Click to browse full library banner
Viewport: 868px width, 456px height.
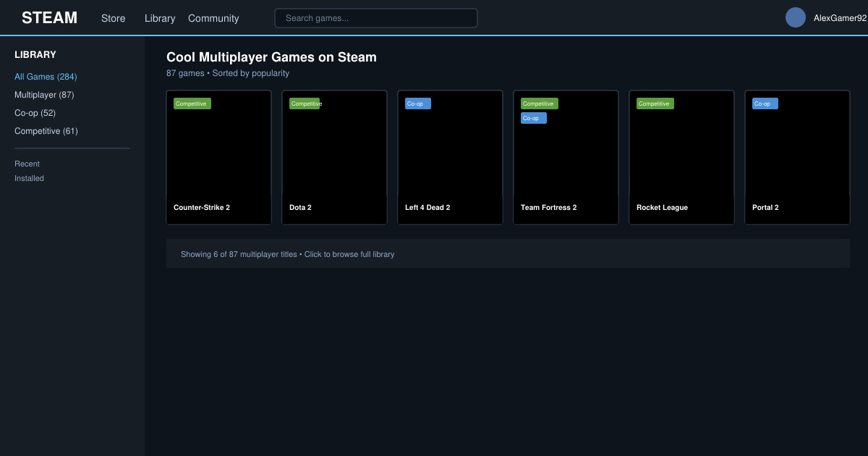[508, 253]
